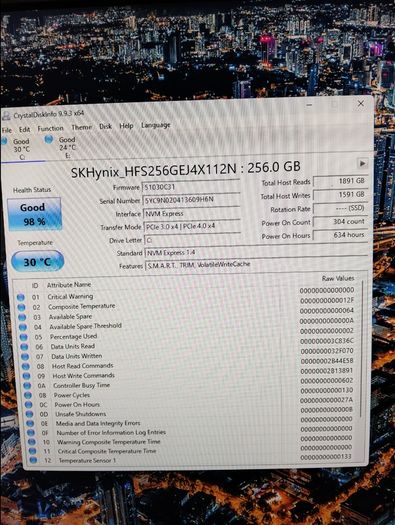Open the Language menu

156,125
